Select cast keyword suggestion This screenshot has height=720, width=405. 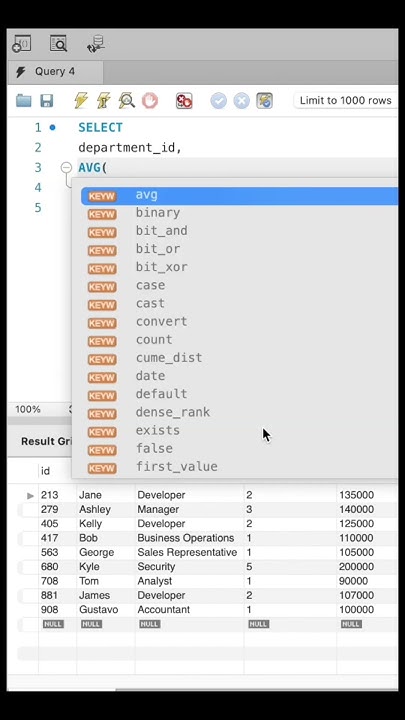[x=239, y=304]
